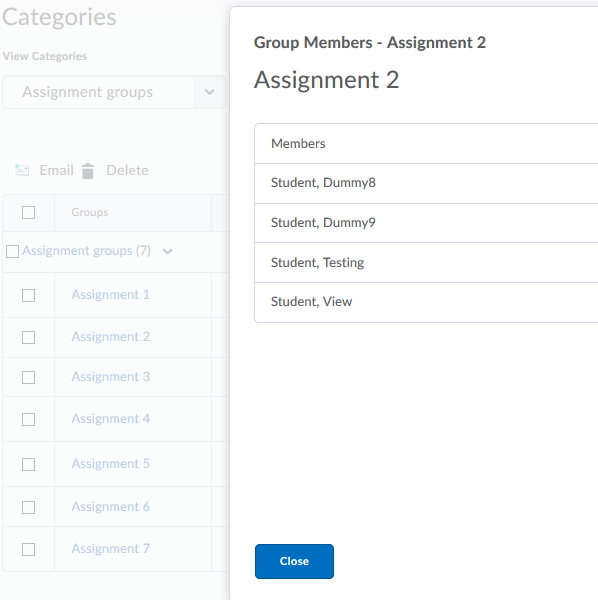Click the Members table header
The width and height of the screenshot is (598, 600).
pos(298,143)
